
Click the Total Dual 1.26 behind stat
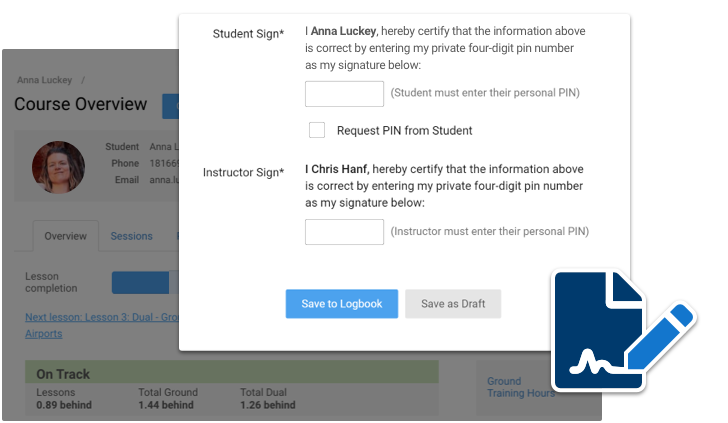click(x=267, y=398)
